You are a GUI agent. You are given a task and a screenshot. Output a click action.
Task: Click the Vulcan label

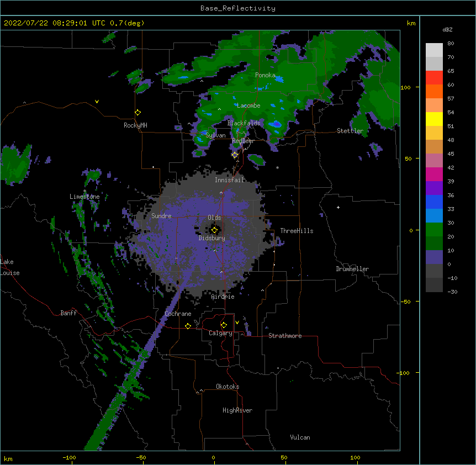[x=300, y=437]
